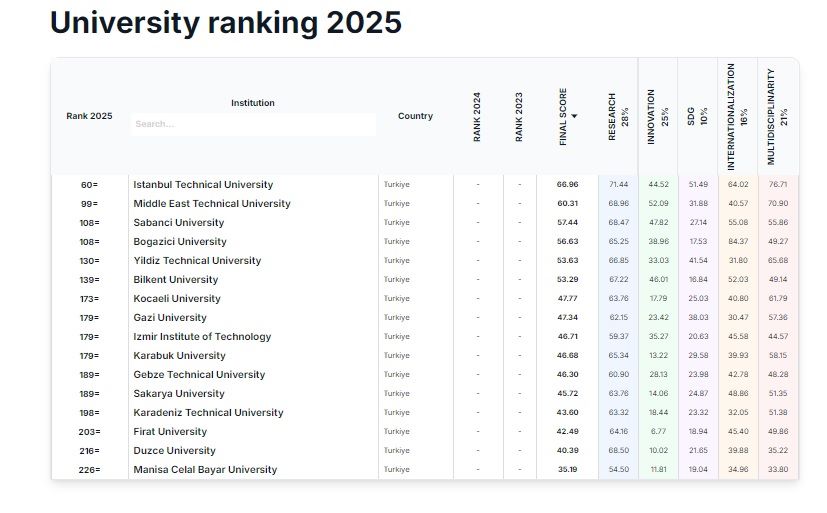Click the Country column header
827x513 pixels.
(415, 116)
